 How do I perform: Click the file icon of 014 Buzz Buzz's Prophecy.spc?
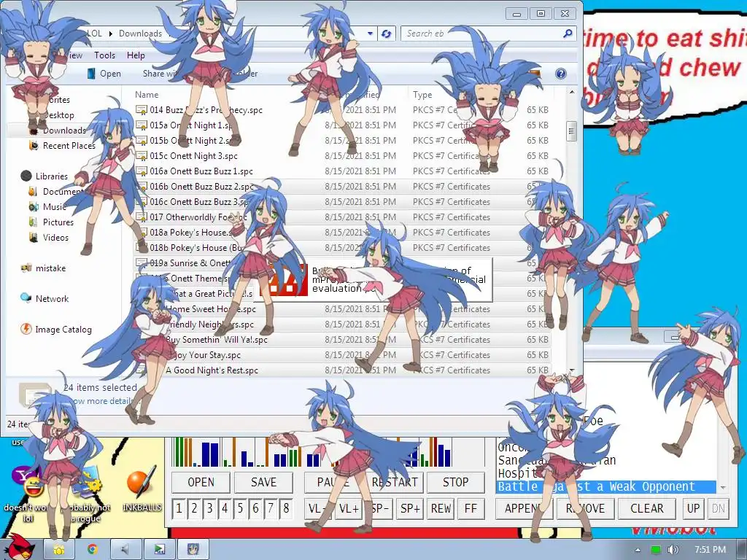[142, 110]
